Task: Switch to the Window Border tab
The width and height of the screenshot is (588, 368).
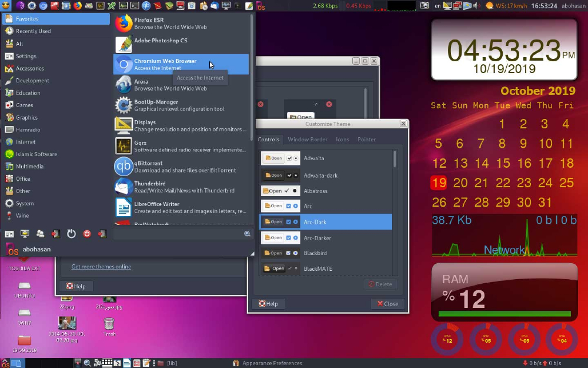Action: coord(308,140)
